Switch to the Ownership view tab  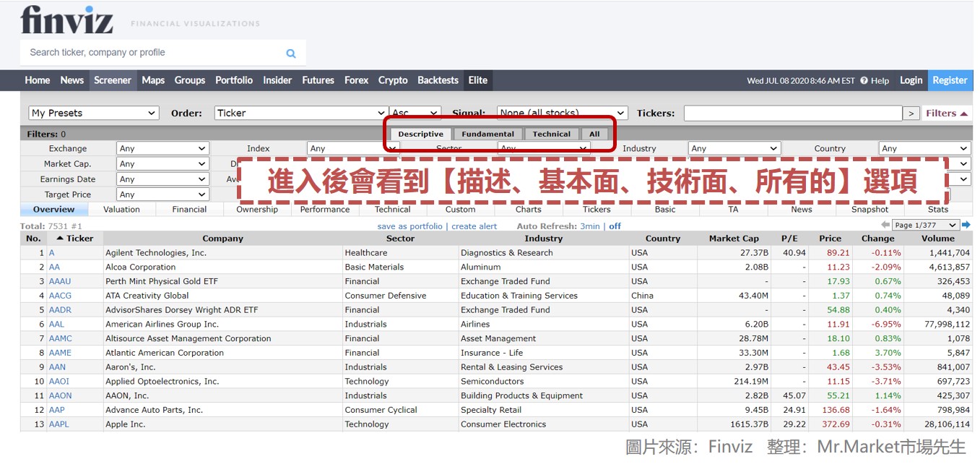click(x=257, y=210)
